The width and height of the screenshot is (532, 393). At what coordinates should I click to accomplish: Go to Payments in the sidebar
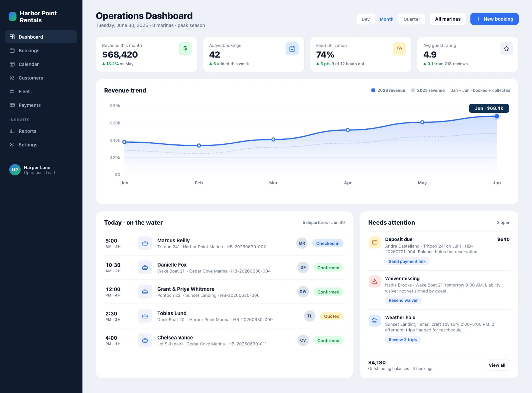coord(41,105)
